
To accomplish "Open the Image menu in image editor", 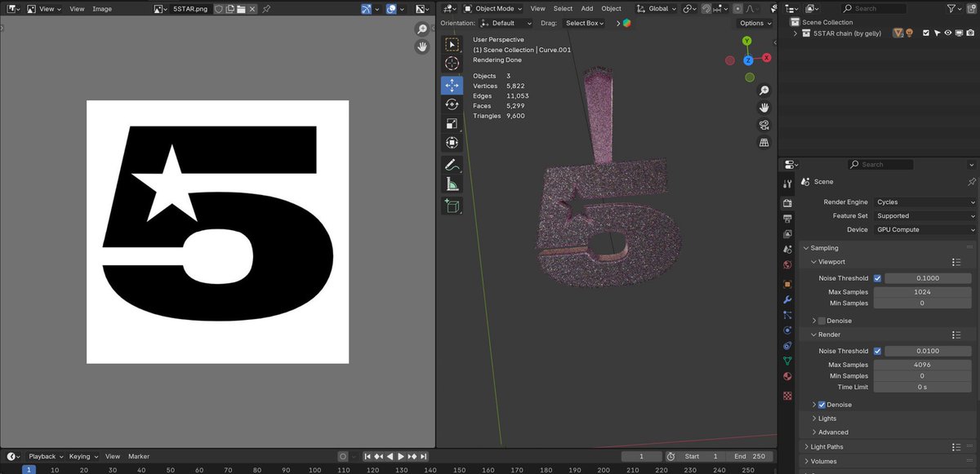I will (102, 9).
